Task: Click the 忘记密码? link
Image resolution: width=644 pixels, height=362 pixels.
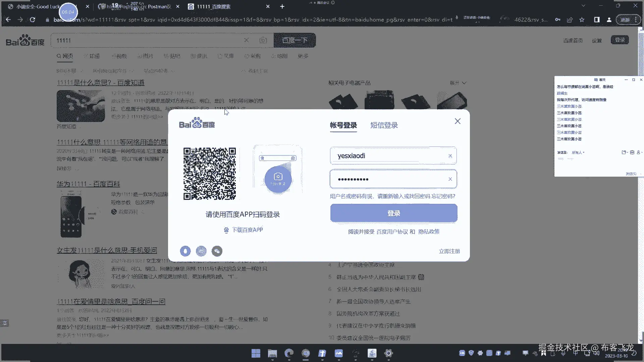Action: 443,196
